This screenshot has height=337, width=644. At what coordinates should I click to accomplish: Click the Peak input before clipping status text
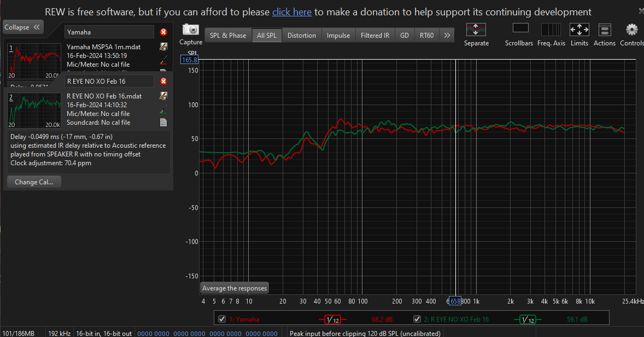pyautogui.click(x=365, y=333)
